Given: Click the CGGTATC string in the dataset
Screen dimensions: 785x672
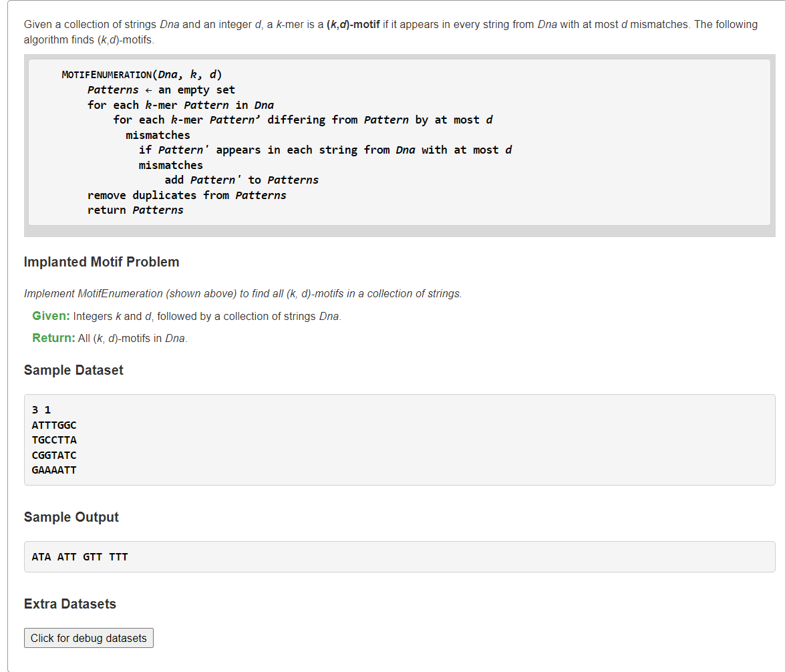Looking at the screenshot, I should tap(54, 455).
